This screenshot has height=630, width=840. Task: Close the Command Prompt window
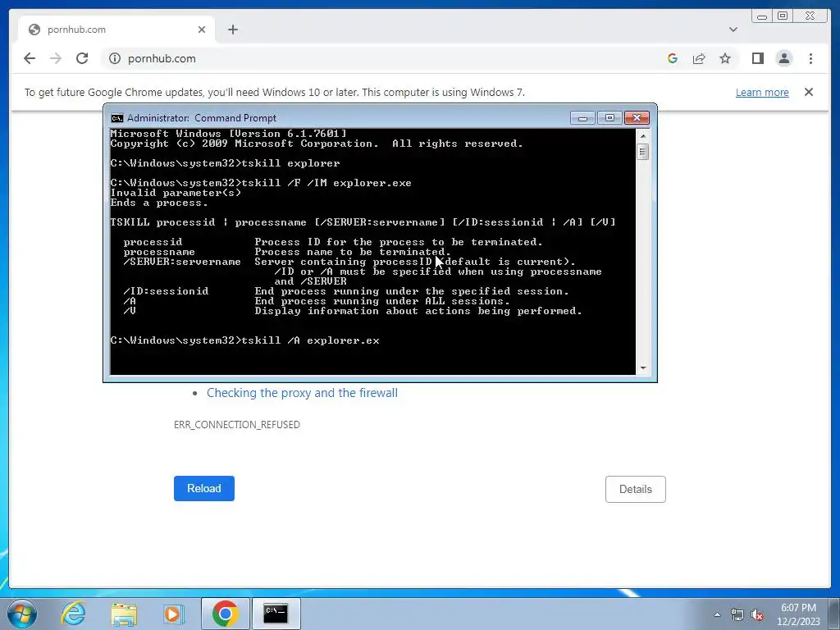click(637, 117)
